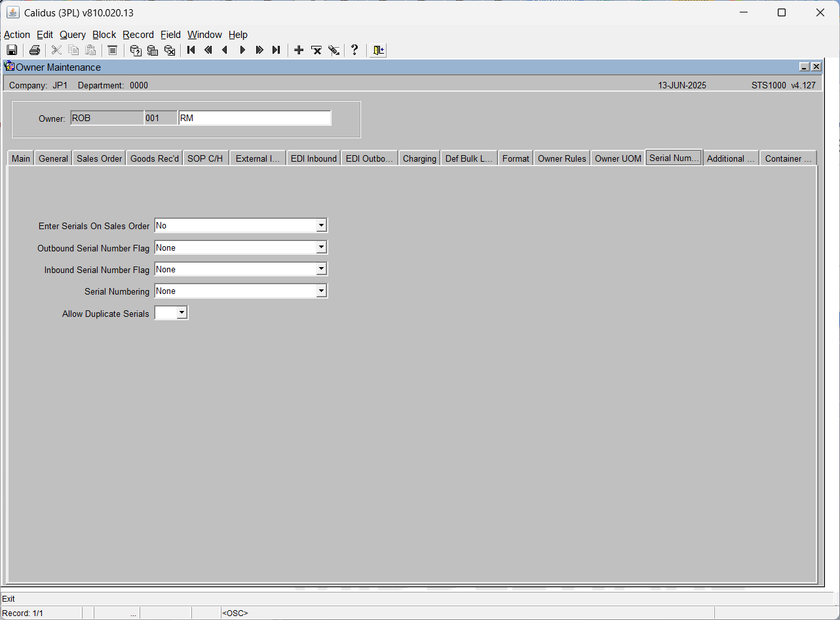Click the owner name field containing RM
Viewport: 840px width, 620px height.
(255, 119)
